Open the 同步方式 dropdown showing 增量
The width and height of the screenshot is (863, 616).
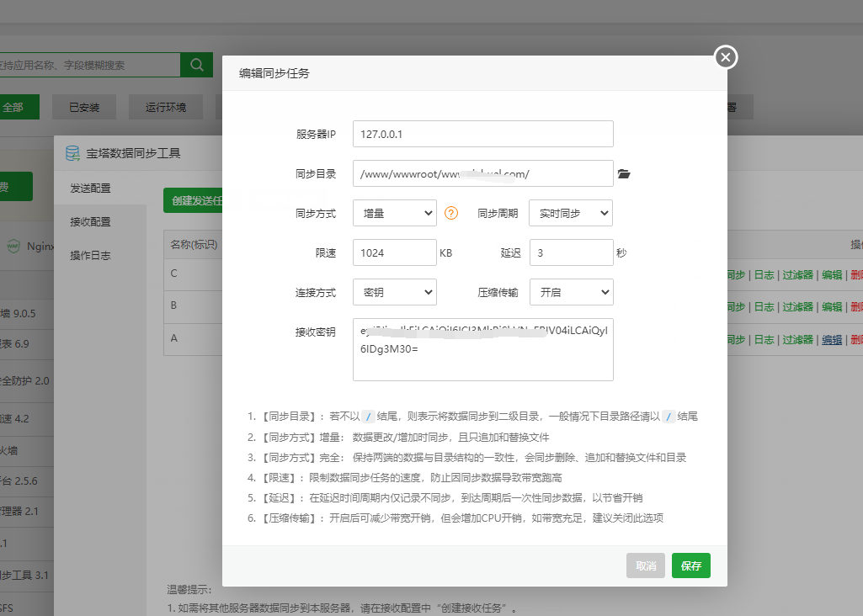tap(395, 213)
